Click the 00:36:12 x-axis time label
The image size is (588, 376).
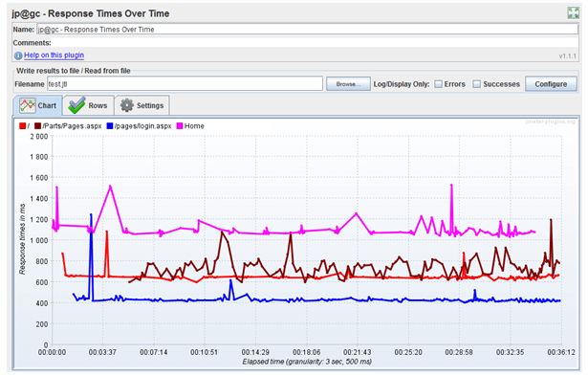tap(561, 352)
